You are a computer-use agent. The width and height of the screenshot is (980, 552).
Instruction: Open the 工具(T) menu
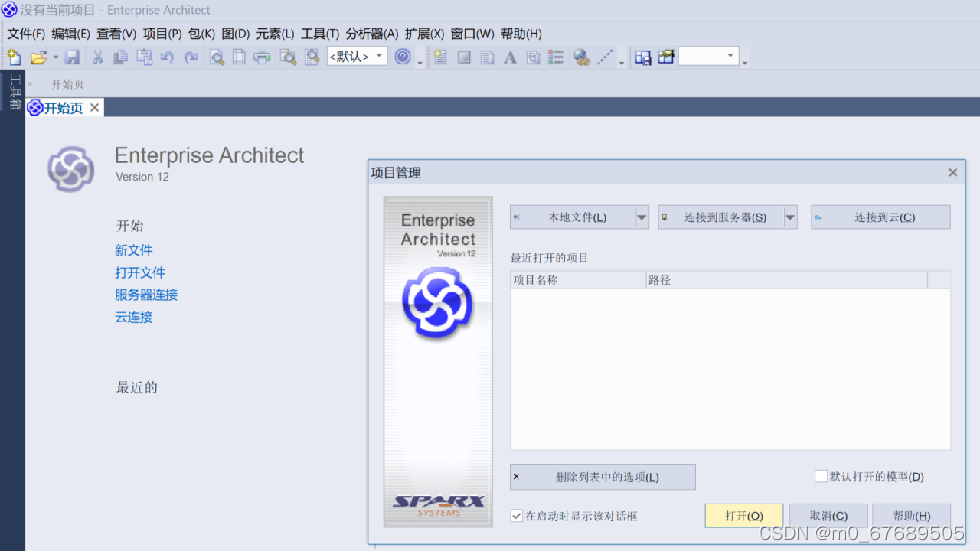coord(320,34)
